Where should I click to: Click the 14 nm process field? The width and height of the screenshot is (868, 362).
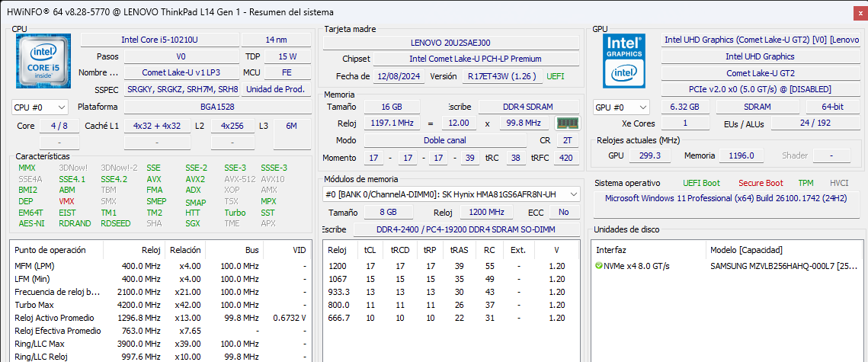point(277,40)
